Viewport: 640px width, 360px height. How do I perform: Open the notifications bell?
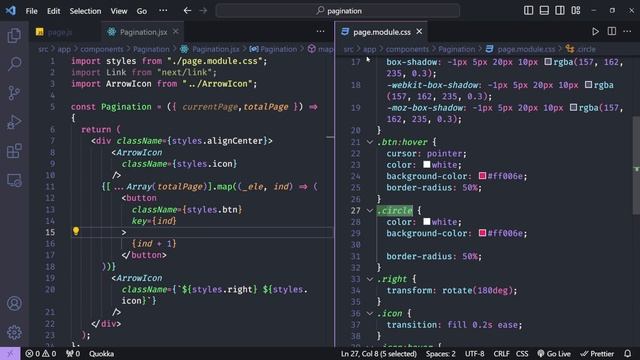628,353
